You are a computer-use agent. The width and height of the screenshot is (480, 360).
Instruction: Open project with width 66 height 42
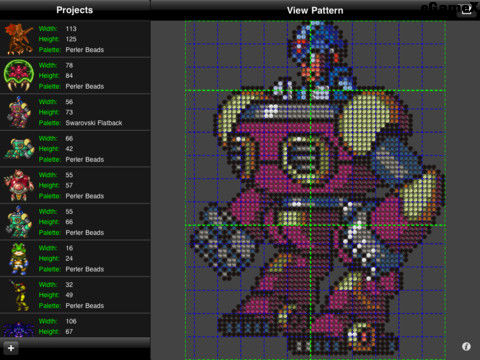tap(75, 149)
